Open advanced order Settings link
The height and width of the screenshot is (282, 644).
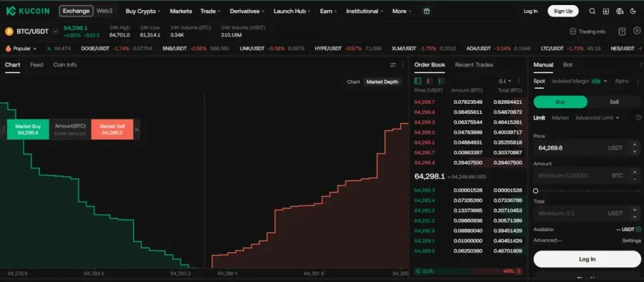(x=631, y=240)
